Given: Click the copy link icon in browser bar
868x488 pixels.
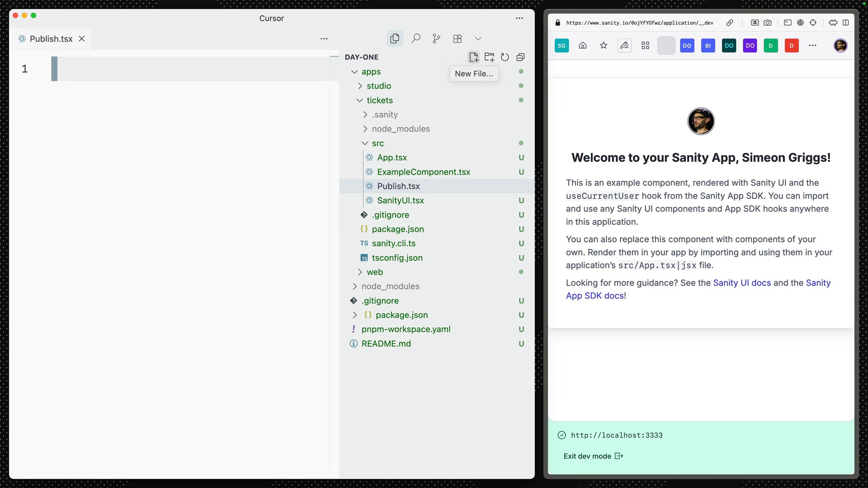Looking at the screenshot, I should coord(730,23).
